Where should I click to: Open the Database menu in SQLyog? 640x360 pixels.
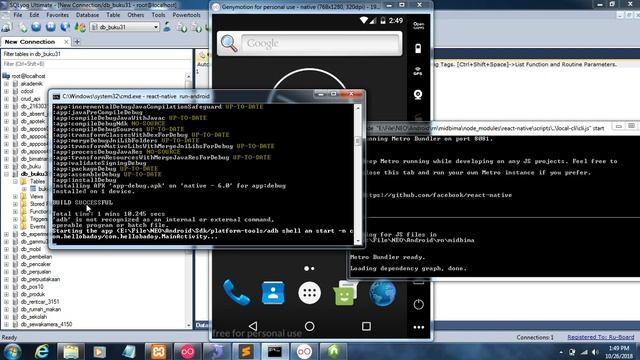point(87,15)
